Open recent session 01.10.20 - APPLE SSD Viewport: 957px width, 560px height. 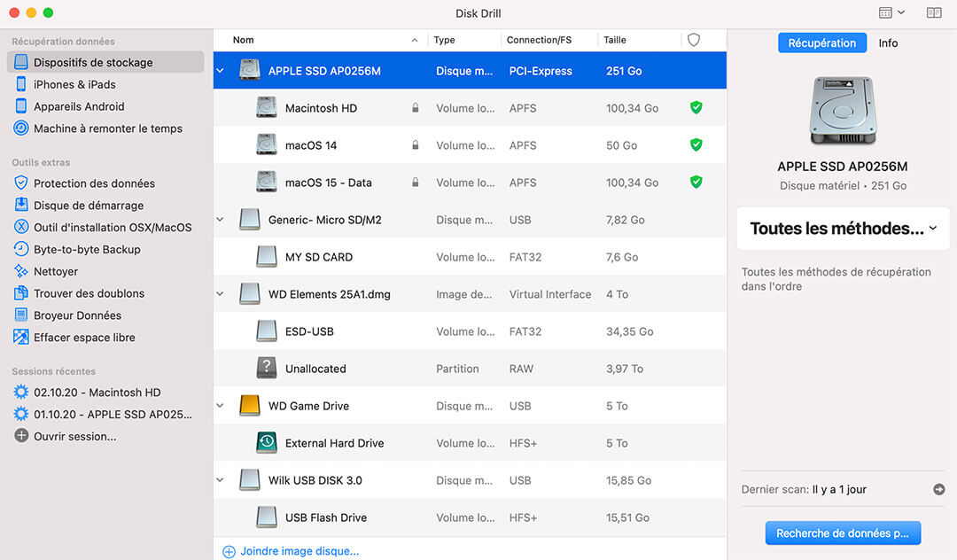[105, 414]
